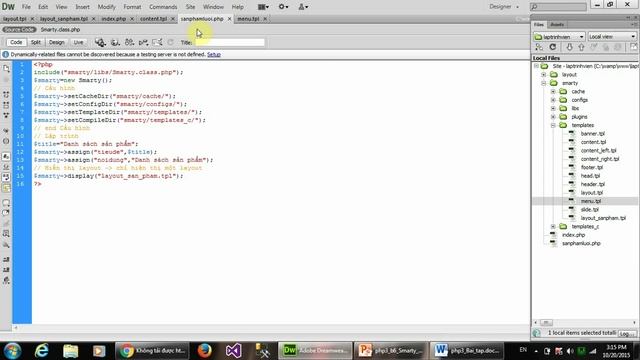
Task: Open the Visual Aids toolbar icon
Action: tap(157, 42)
